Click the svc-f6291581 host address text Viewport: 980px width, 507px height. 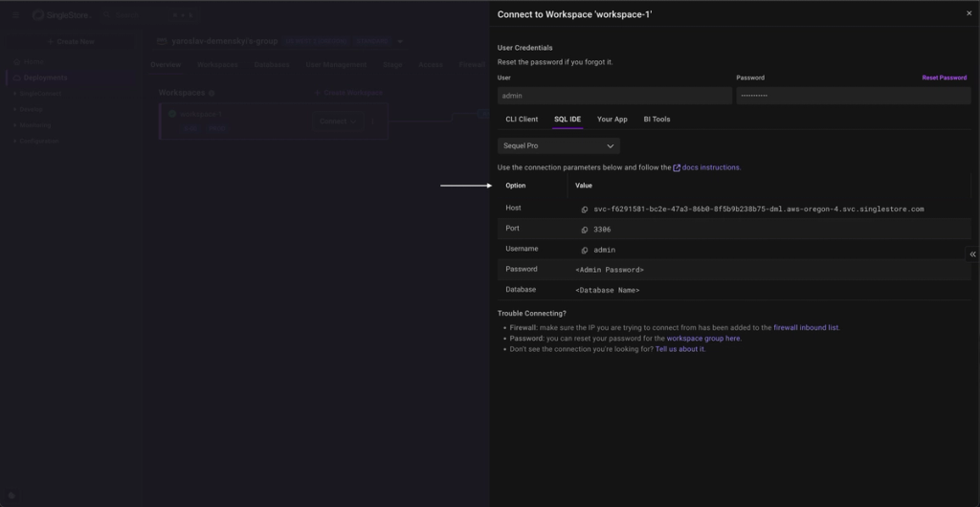(x=758, y=209)
